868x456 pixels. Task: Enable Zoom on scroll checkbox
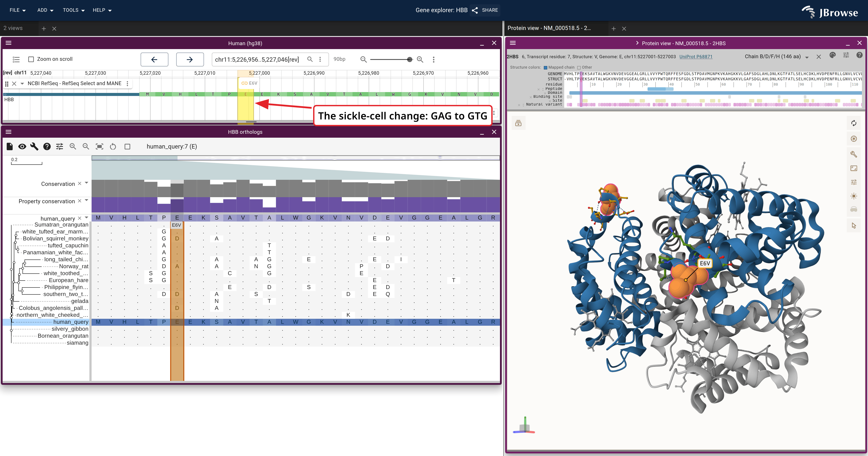[x=31, y=59]
